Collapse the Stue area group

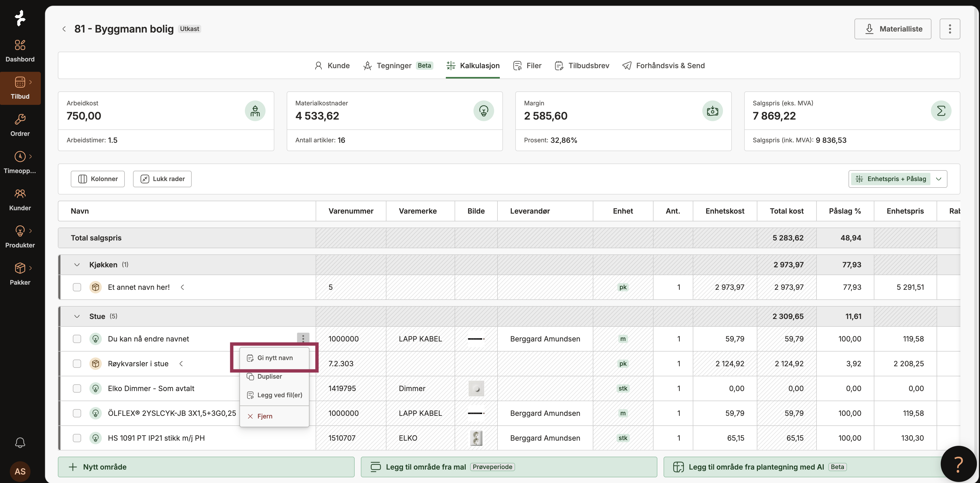(77, 316)
